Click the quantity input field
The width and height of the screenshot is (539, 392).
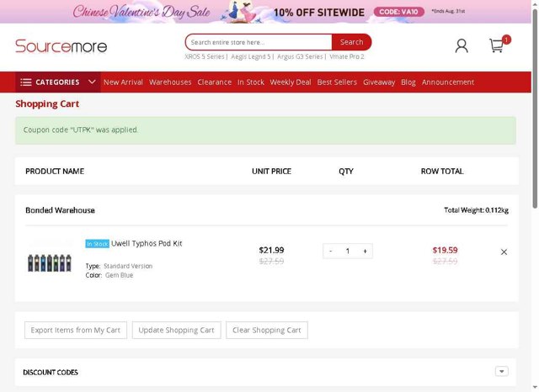coord(348,252)
